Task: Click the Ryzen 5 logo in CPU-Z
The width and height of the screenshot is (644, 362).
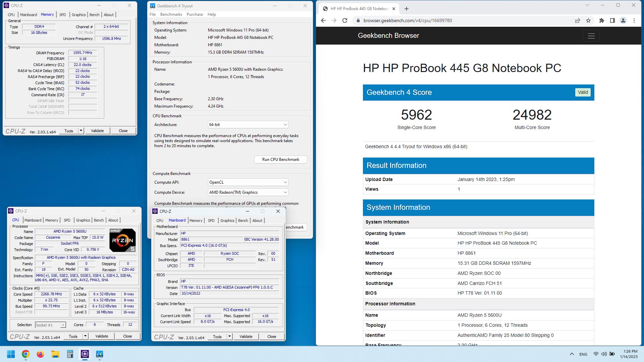Action: click(x=123, y=240)
